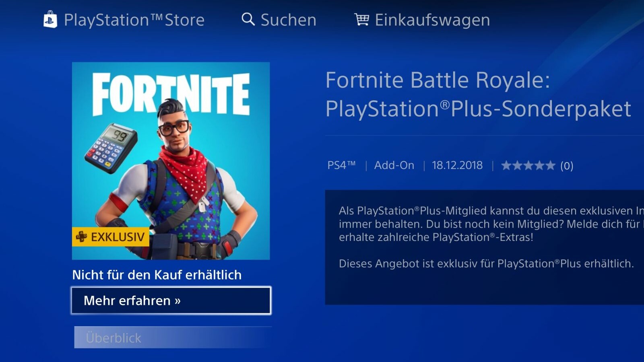Click the PlayStation Plus icon in the EXKLUSIV badge
Screen dimensions: 644x362
click(81, 237)
